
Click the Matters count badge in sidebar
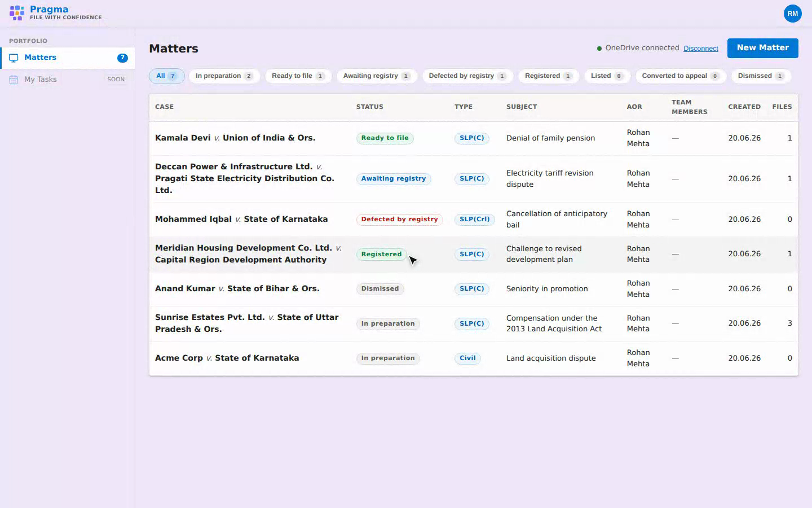pyautogui.click(x=122, y=58)
